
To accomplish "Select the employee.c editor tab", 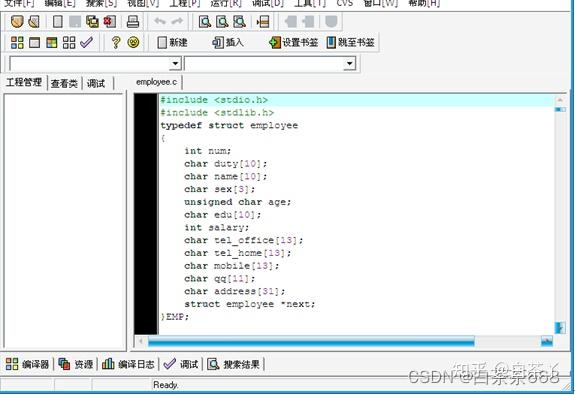I will point(157,82).
